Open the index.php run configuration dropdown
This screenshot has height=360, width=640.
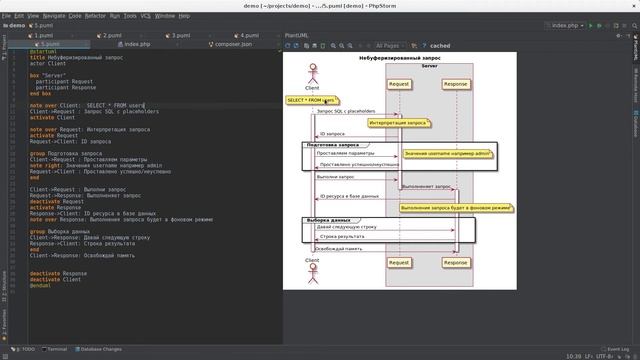[565, 25]
